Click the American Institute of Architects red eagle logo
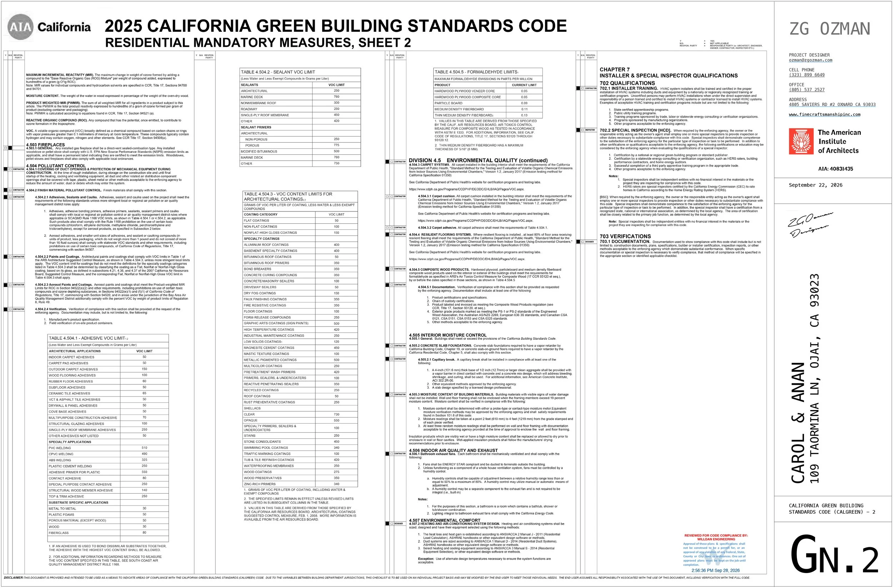The image size is (893, 588). (801, 141)
